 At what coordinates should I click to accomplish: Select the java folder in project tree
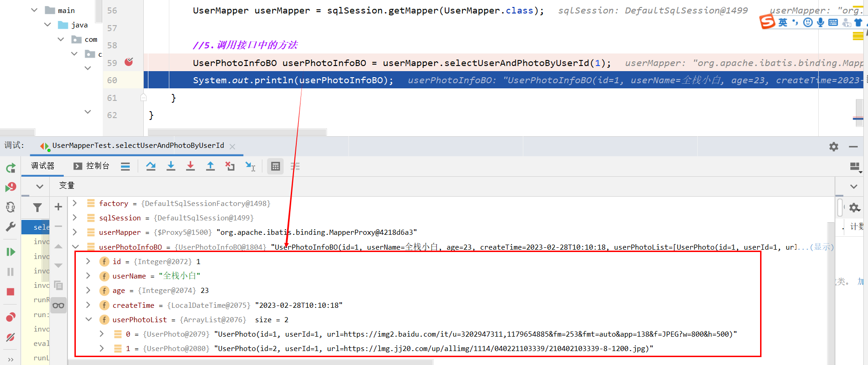pyautogui.click(x=80, y=25)
